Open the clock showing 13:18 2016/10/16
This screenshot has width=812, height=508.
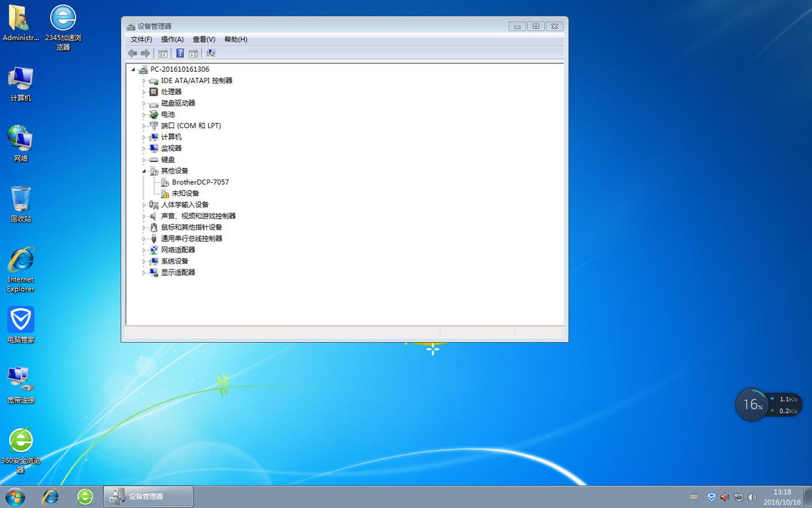[x=782, y=496]
